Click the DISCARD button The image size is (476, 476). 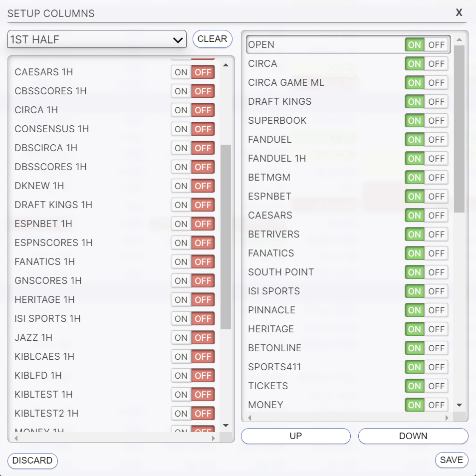coord(32,460)
